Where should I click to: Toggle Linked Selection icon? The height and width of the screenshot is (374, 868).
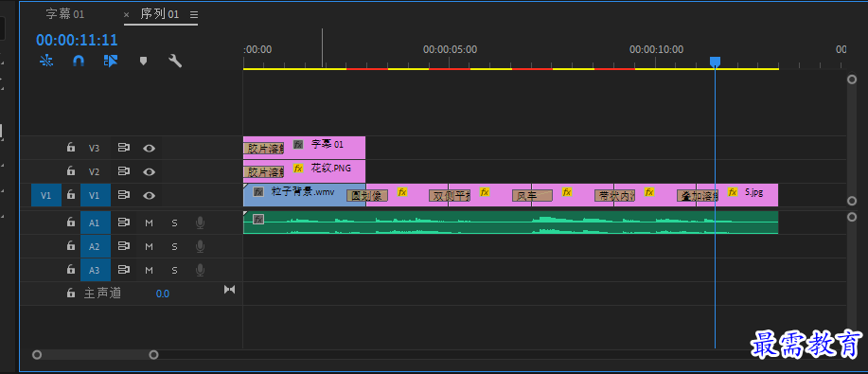pyautogui.click(x=111, y=61)
